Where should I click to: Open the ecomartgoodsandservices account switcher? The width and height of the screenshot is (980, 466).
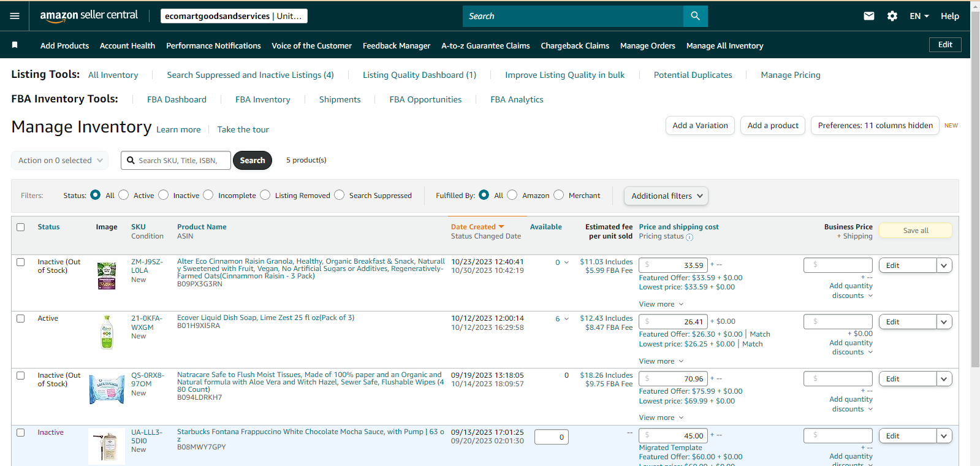[234, 16]
